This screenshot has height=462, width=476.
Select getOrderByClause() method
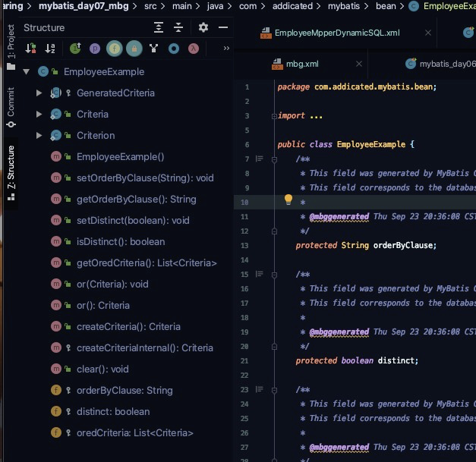(x=137, y=200)
